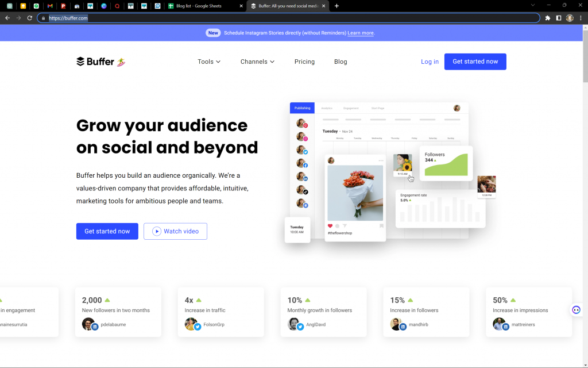This screenshot has height=368, width=588.
Task: Click the Tuesday 10:00 AM time card
Action: tap(297, 230)
